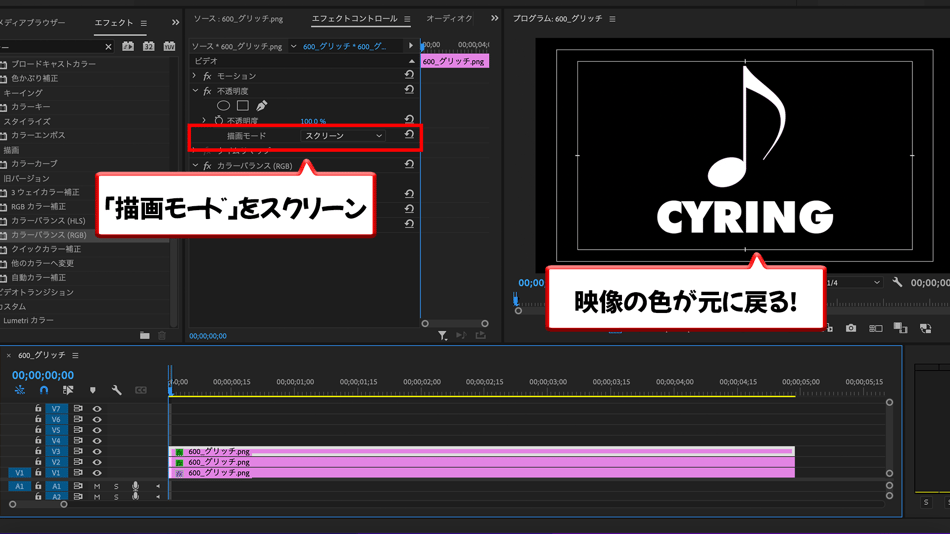Switch to the エフェクトコントロール tab
Screen dimensions: 950x534
click(x=355, y=19)
